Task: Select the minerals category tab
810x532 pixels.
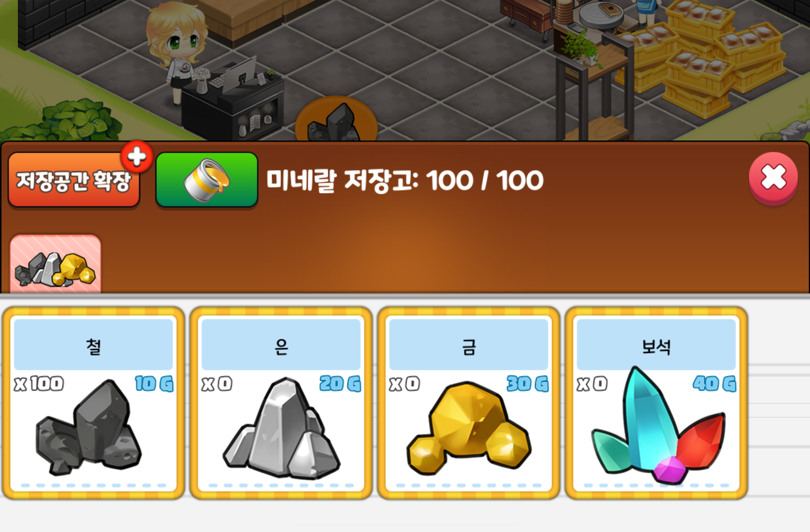Action: click(55, 264)
